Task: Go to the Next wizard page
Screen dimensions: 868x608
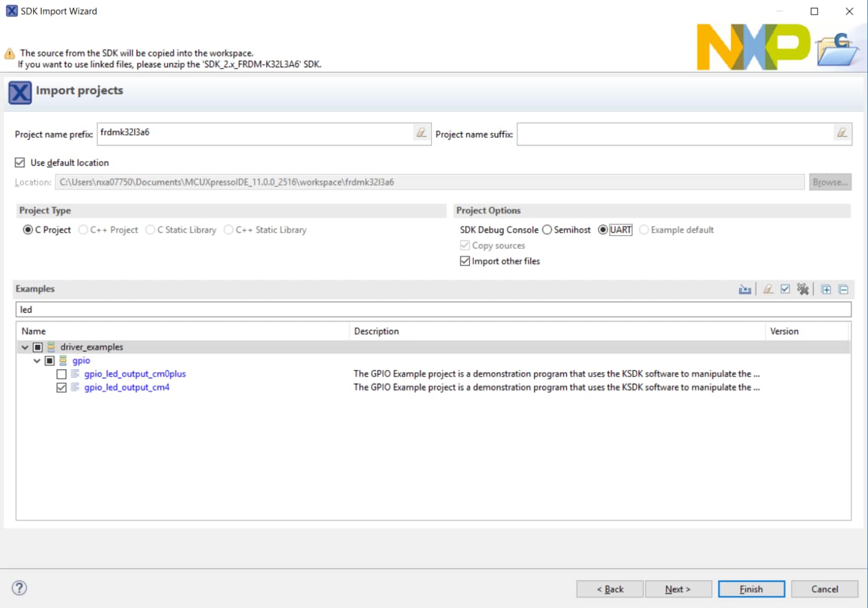Action: pyautogui.click(x=677, y=589)
